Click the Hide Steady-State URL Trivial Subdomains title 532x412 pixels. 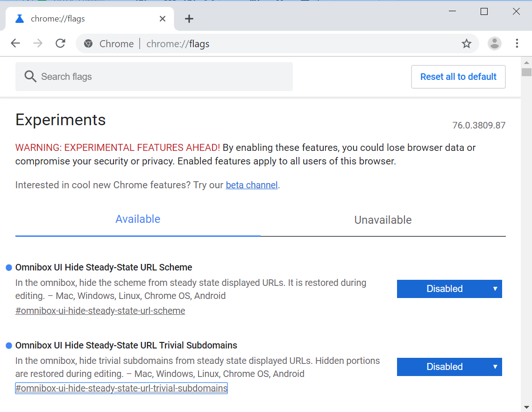tap(126, 346)
